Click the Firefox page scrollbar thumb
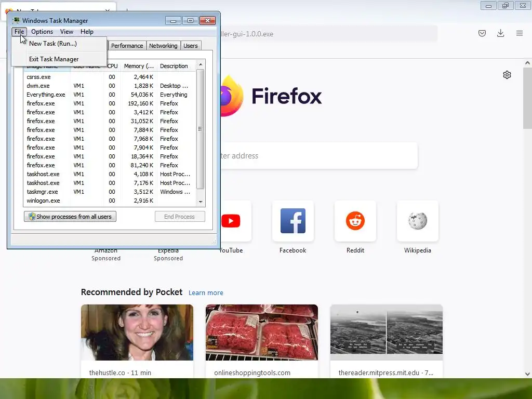Viewport: 532px width, 399px height. coord(527,98)
